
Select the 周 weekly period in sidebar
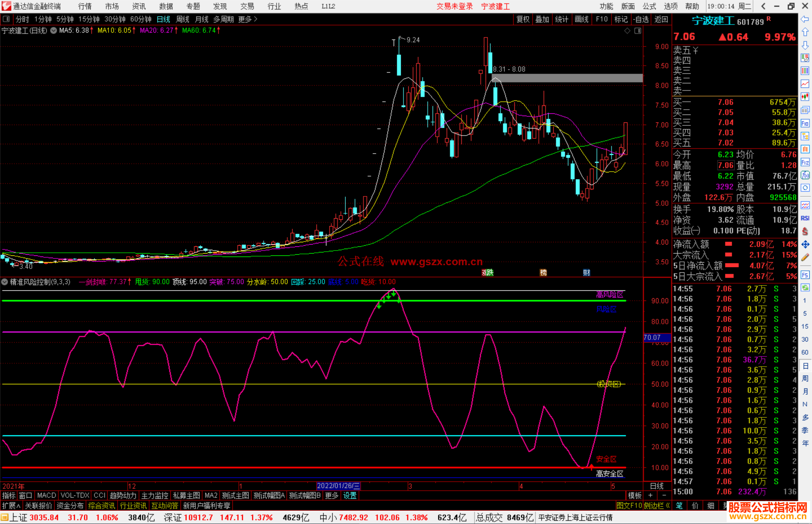[805, 378]
